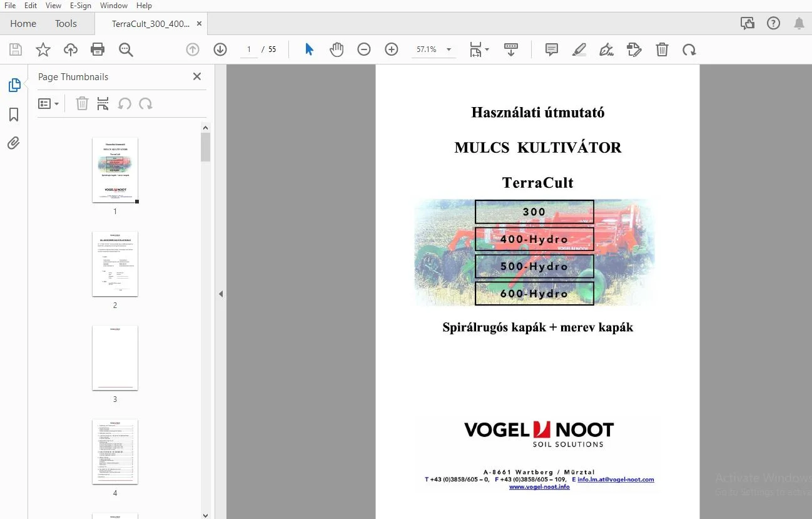The image size is (812, 519).
Task: Open the find text magnifier
Action: (x=126, y=49)
